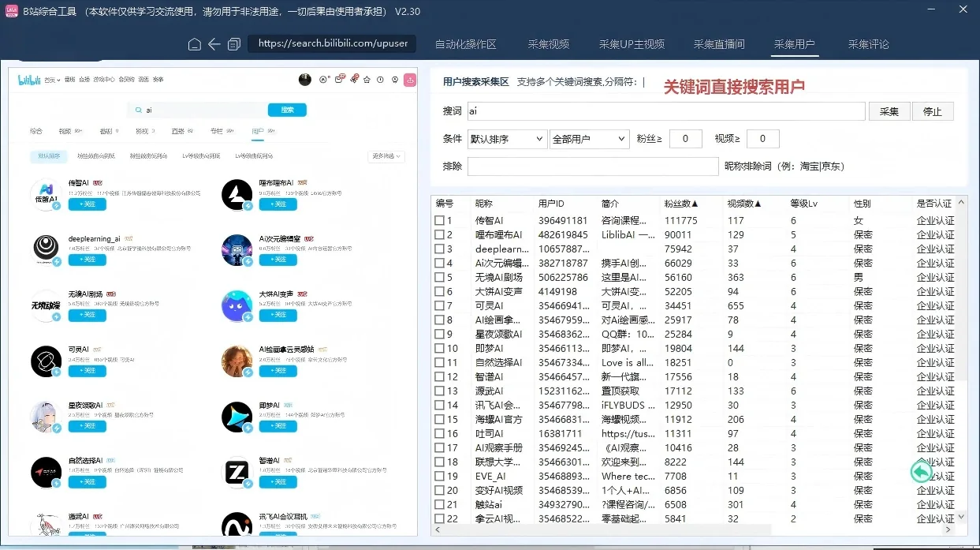Click the 视频≥ number field

point(763,139)
